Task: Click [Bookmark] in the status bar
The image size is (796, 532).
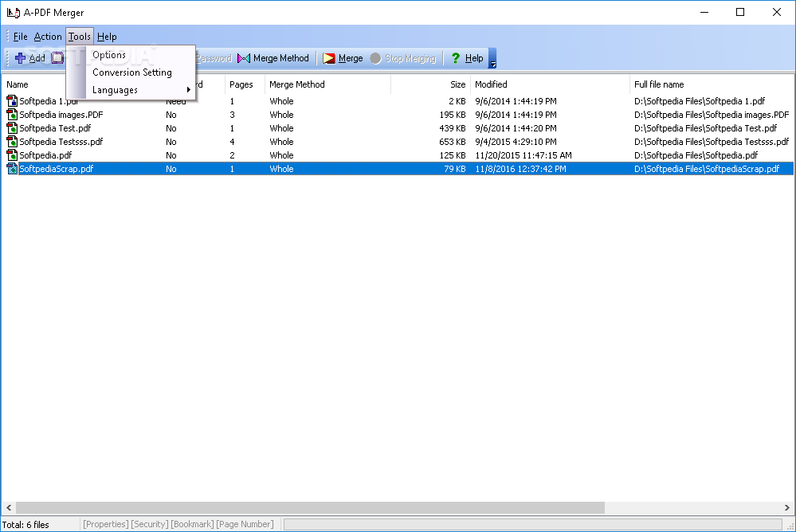Action: coord(192,524)
